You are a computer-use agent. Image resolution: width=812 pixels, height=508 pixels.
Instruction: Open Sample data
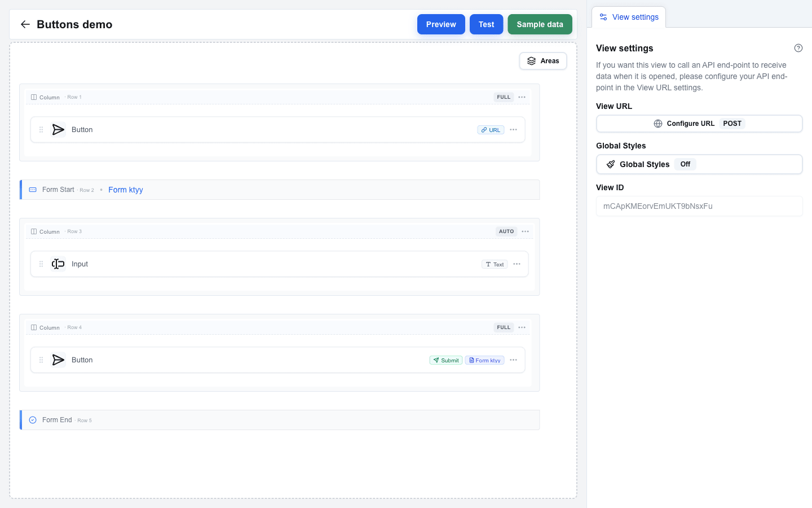pyautogui.click(x=540, y=24)
